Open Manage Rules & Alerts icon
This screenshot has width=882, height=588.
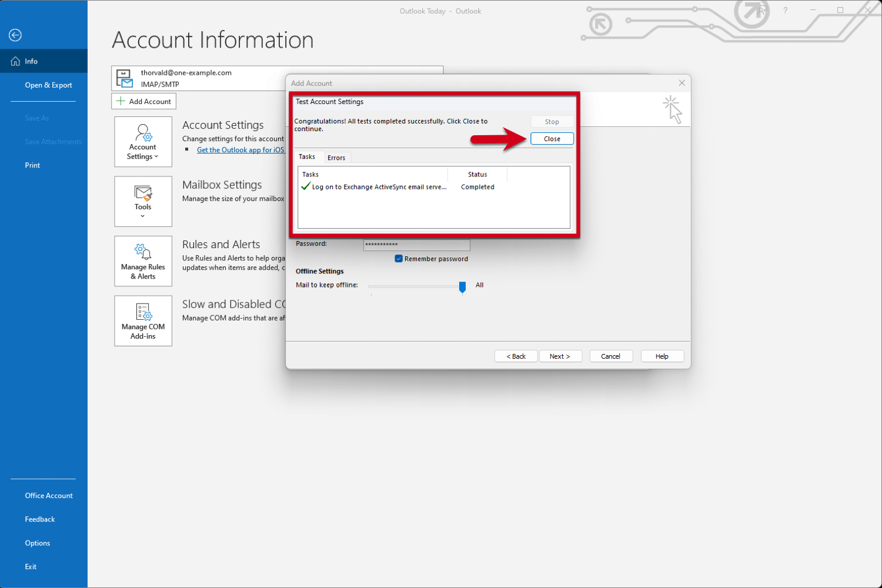(143, 252)
